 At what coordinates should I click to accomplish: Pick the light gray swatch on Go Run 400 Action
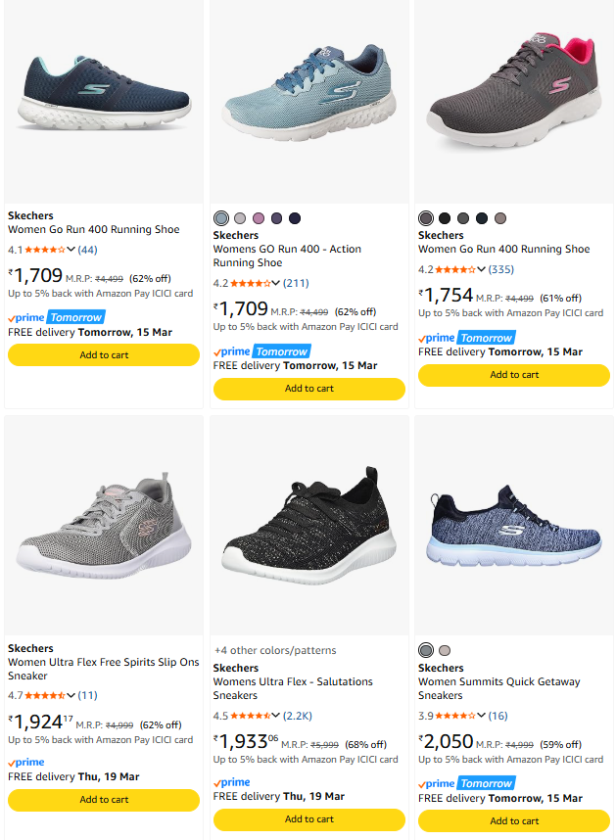[x=240, y=218]
